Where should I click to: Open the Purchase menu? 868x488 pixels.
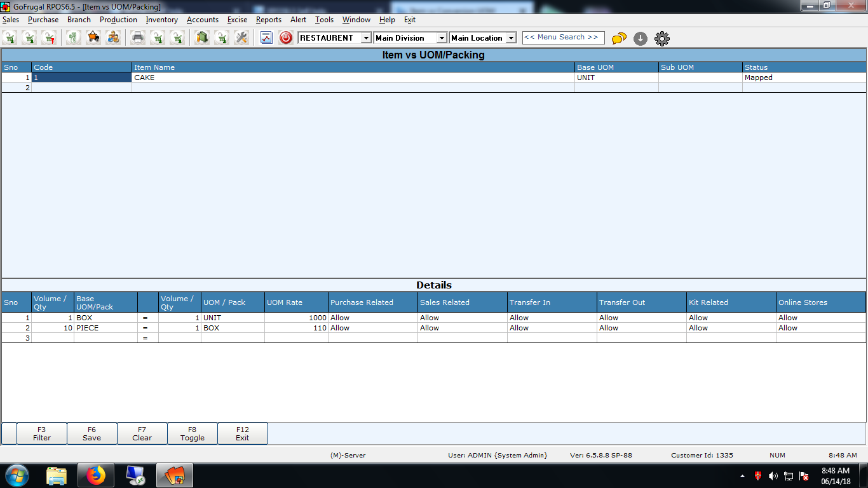tap(43, 20)
